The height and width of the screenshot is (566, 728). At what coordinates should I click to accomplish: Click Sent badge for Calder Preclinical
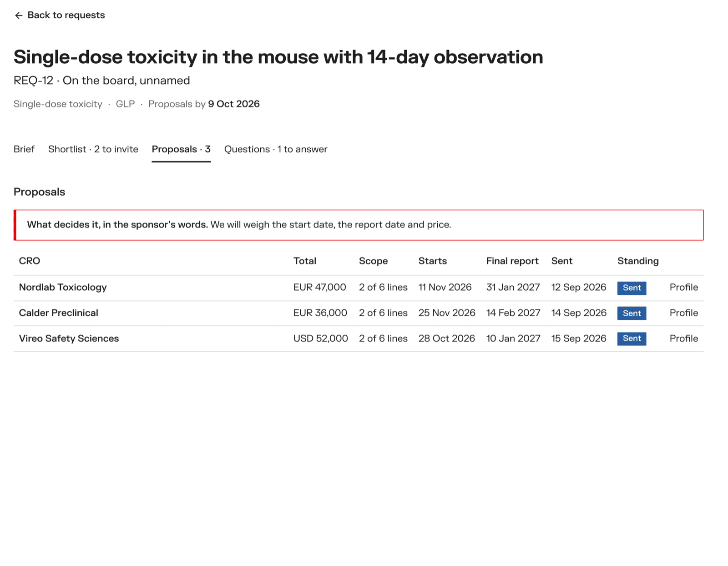click(x=632, y=313)
